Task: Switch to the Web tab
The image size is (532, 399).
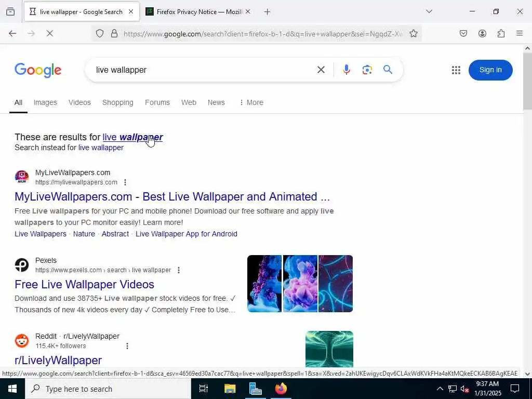Action: point(189,102)
